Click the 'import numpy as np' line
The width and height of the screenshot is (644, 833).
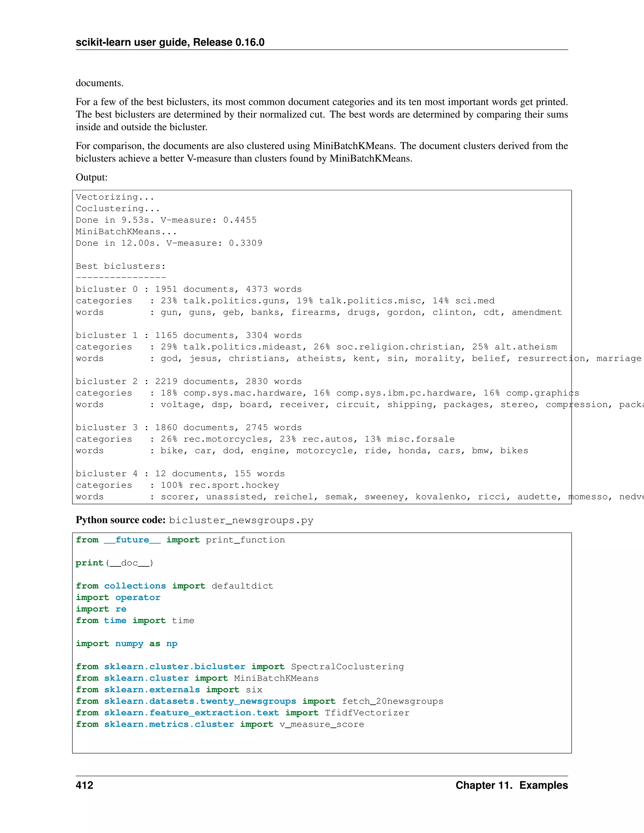(126, 644)
